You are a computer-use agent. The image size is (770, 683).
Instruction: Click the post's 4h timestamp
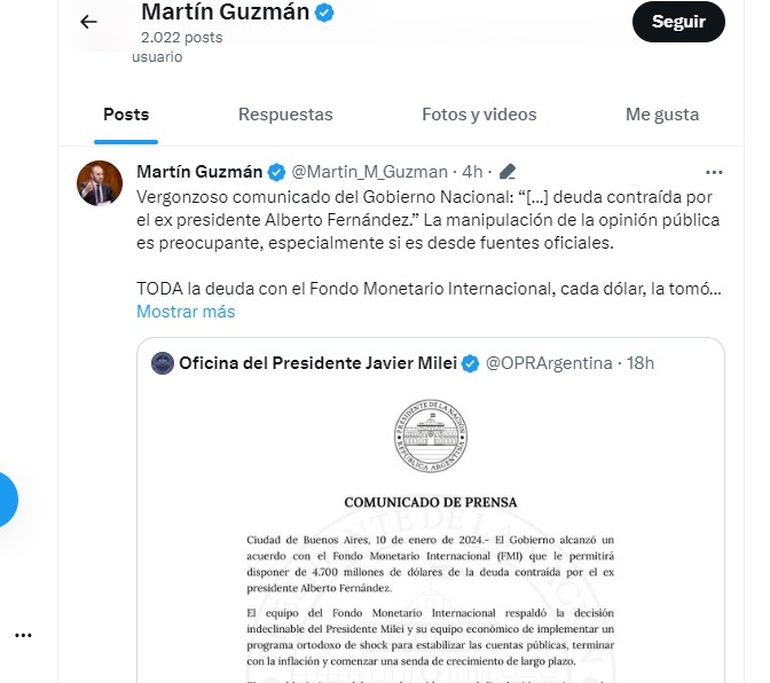click(x=473, y=172)
